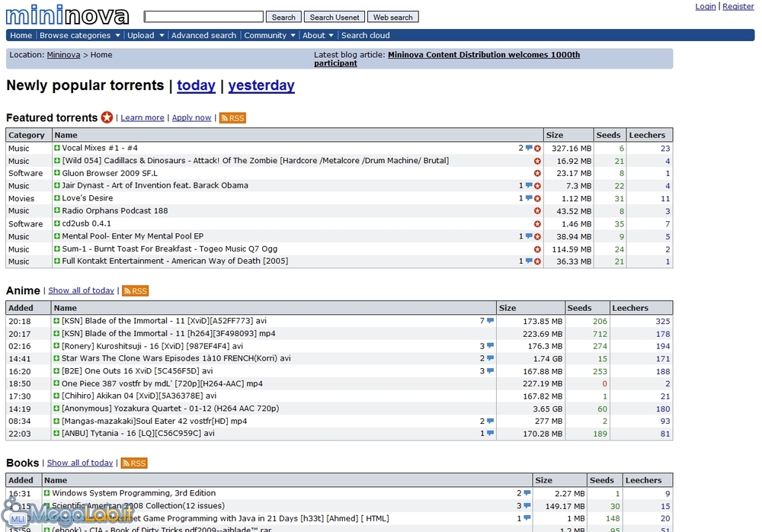Click the Web search button

(392, 17)
